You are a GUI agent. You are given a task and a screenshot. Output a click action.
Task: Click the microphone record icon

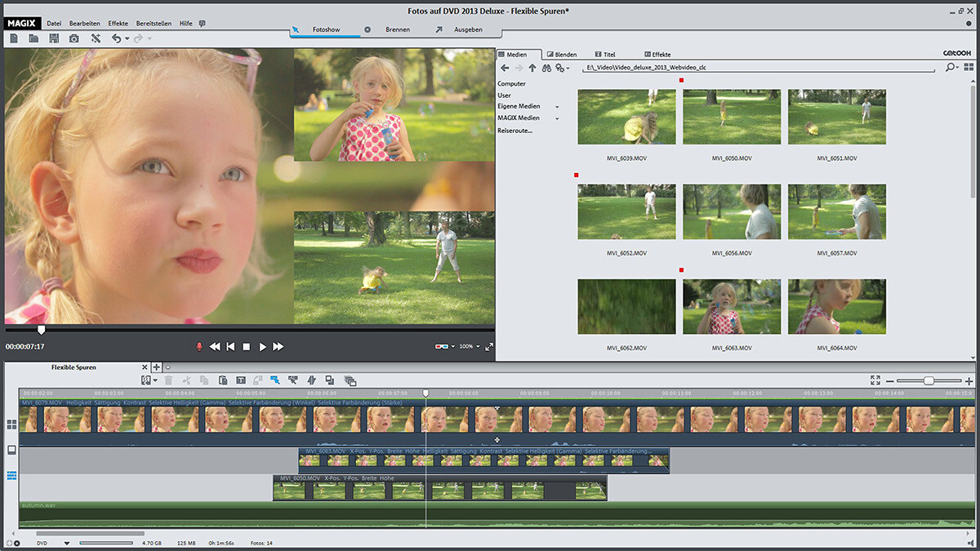pos(198,347)
